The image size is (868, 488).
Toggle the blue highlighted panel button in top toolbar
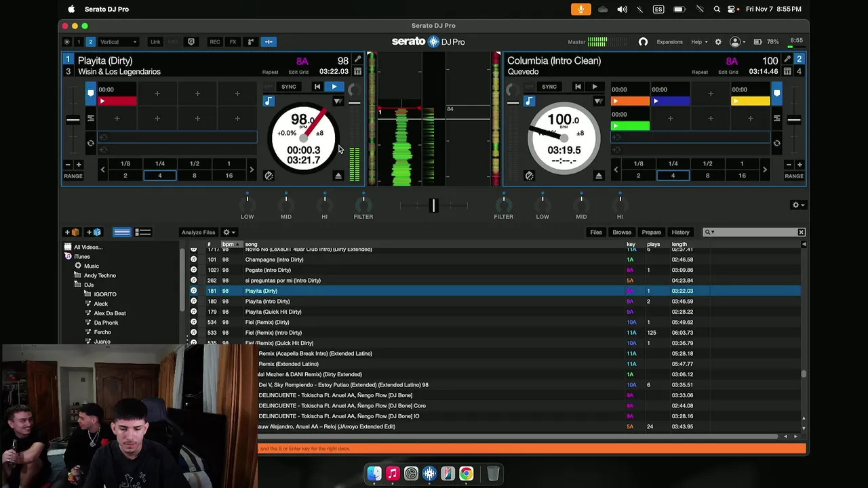pos(269,42)
